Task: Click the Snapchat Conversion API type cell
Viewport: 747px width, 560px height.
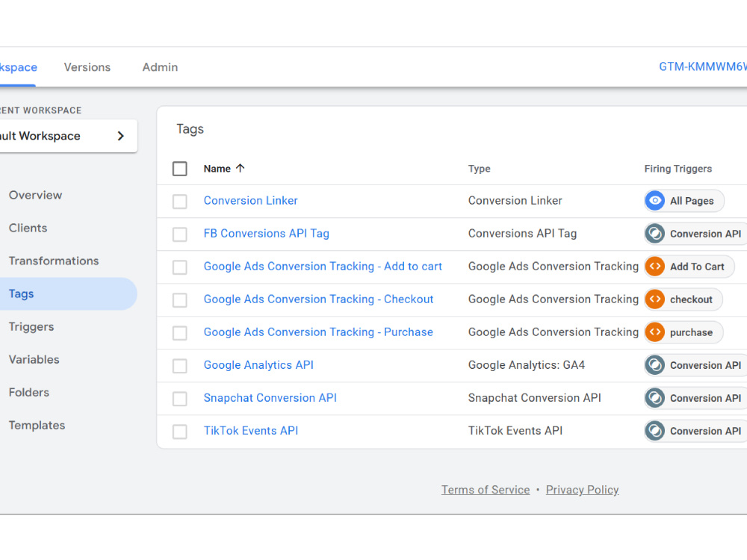Action: pos(534,398)
